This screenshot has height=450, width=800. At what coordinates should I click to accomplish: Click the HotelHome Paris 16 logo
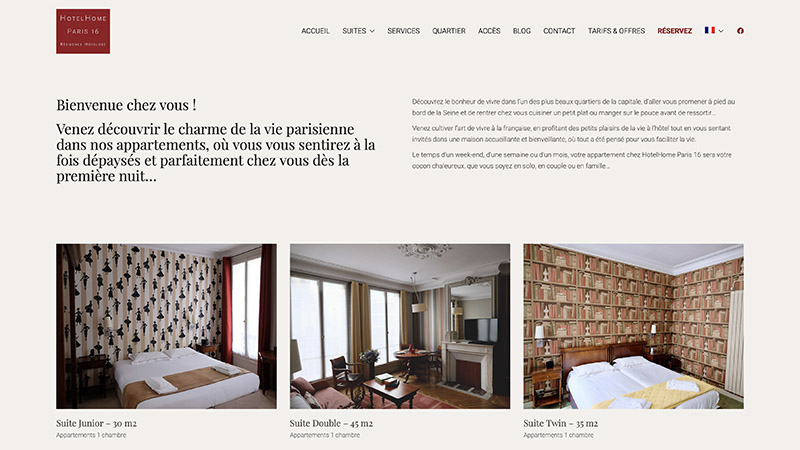(x=83, y=31)
